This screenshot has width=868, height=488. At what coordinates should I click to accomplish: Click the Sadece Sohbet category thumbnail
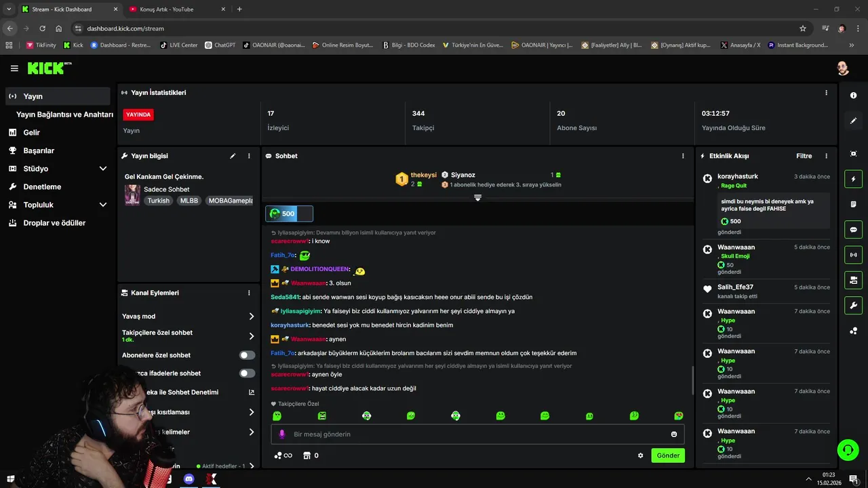[132, 195]
